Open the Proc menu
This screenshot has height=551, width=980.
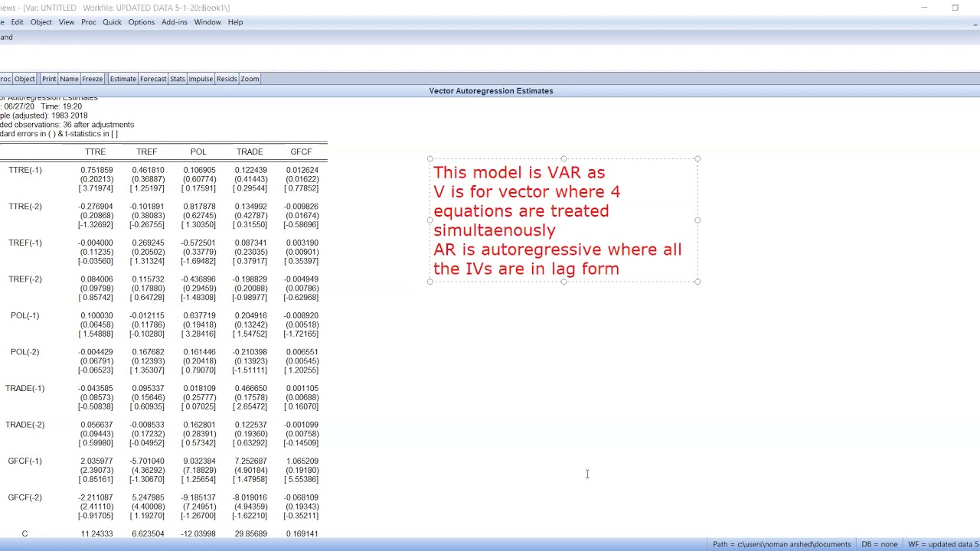pyautogui.click(x=89, y=22)
